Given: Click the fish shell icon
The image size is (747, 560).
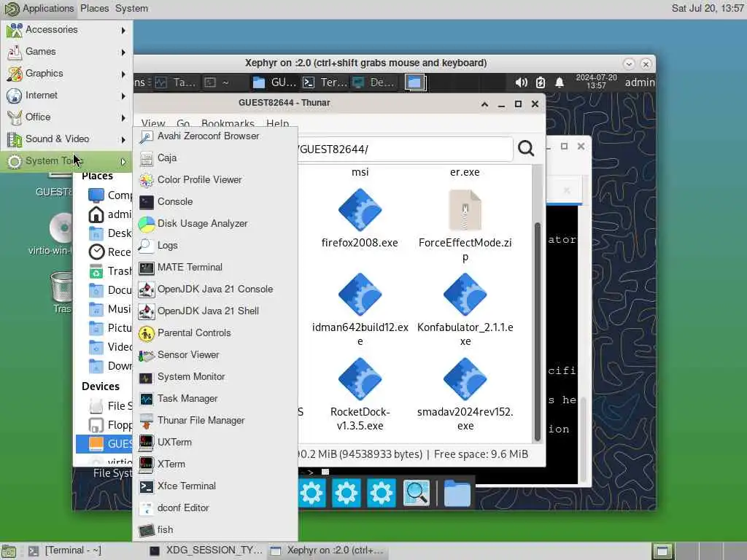Looking at the screenshot, I should click(146, 530).
